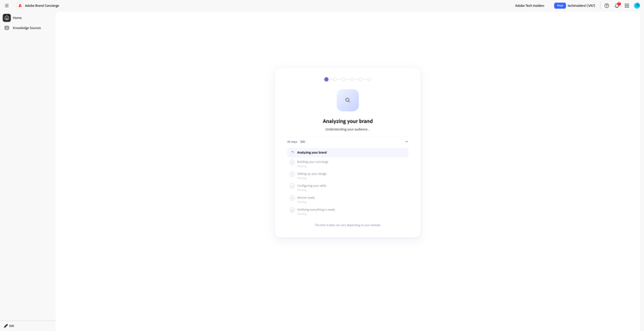Click the Building your concierge step text

click(x=313, y=162)
